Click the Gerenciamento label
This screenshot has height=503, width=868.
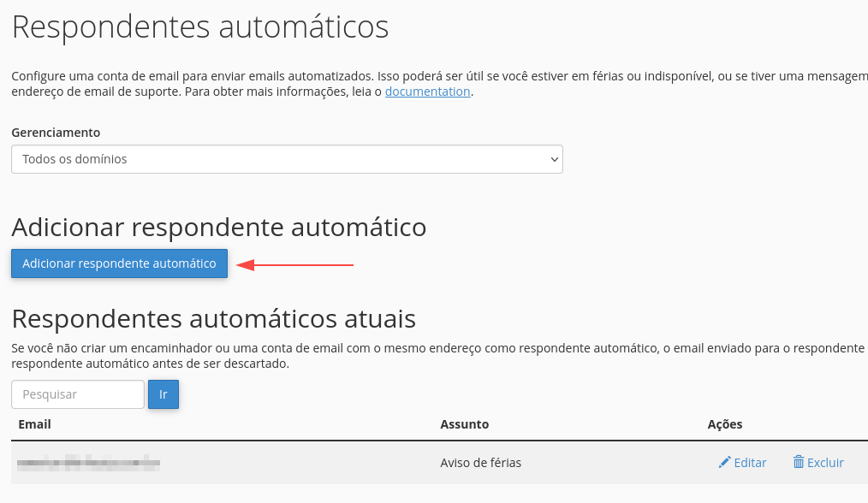point(56,133)
